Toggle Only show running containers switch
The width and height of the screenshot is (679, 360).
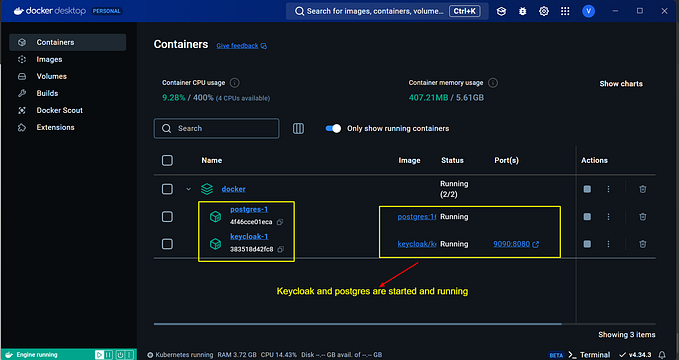pos(333,128)
